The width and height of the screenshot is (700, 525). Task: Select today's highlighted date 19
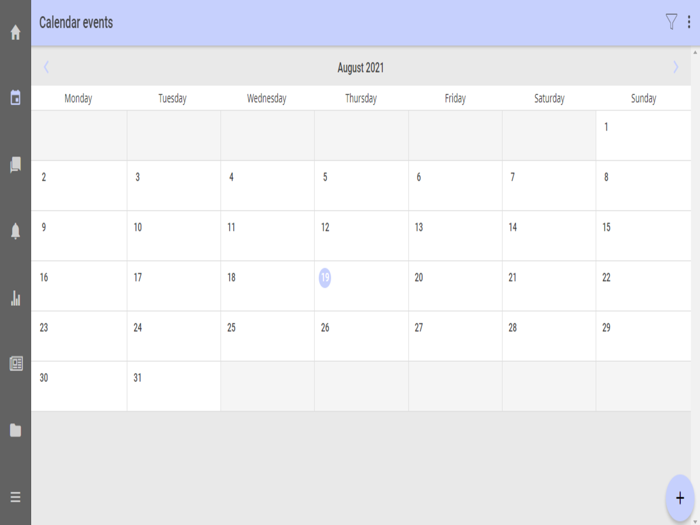(x=325, y=278)
